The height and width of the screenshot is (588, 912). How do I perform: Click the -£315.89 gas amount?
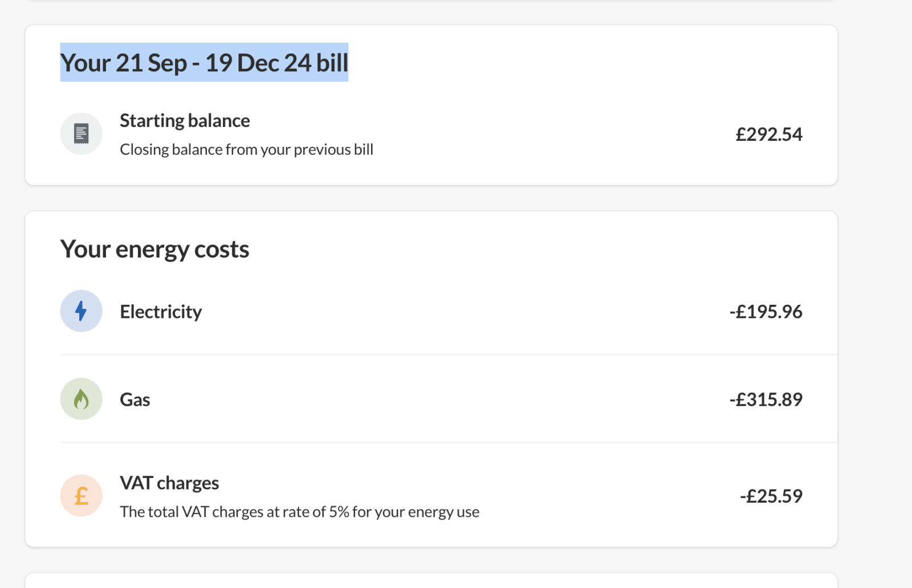(766, 399)
